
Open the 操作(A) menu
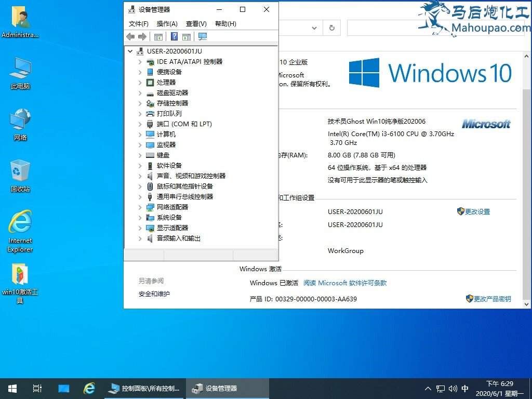(x=167, y=23)
